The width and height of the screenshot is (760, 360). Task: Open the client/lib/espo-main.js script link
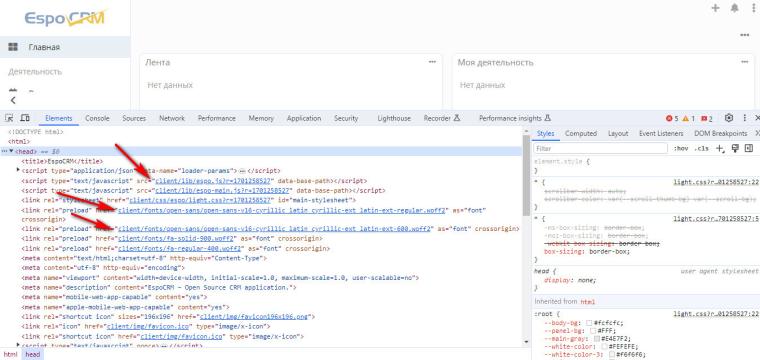coord(222,190)
